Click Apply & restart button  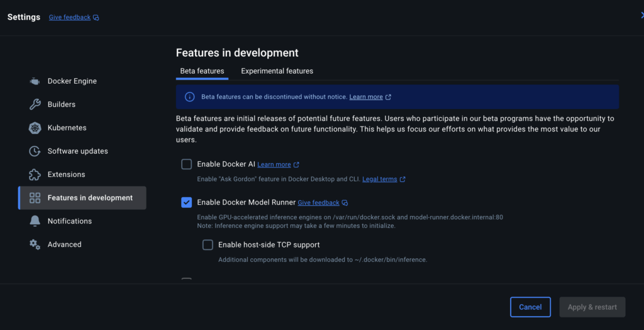tap(592, 307)
